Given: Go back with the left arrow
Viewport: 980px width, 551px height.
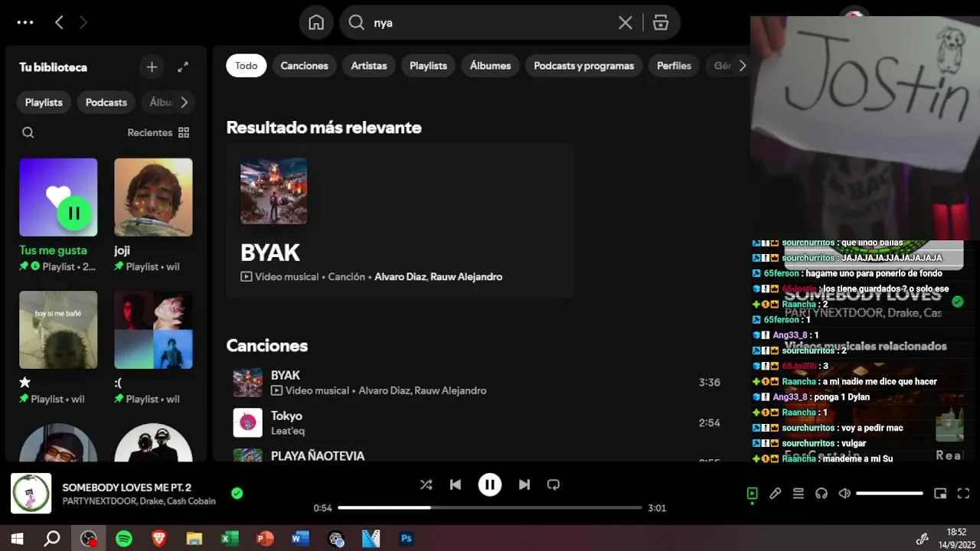Looking at the screenshot, I should pos(59,22).
